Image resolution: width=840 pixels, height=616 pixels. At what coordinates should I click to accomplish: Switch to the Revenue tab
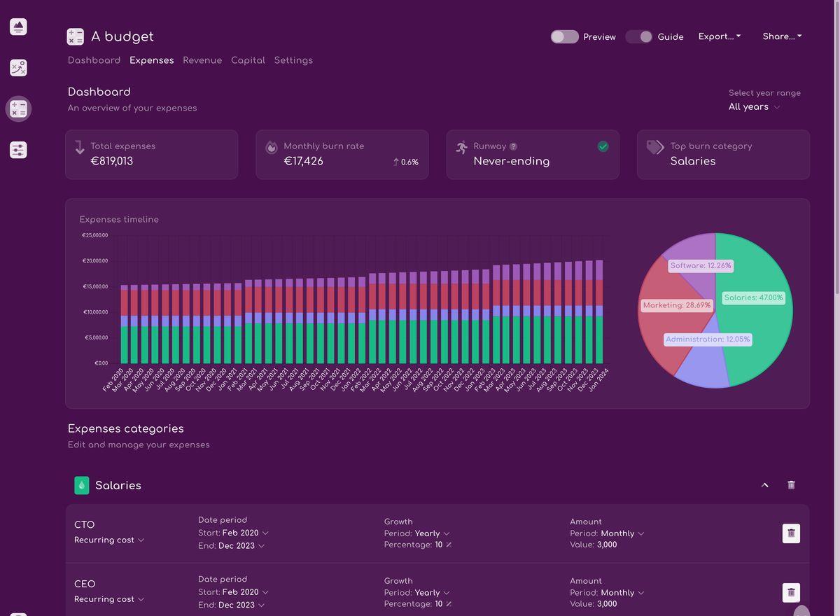coord(202,60)
